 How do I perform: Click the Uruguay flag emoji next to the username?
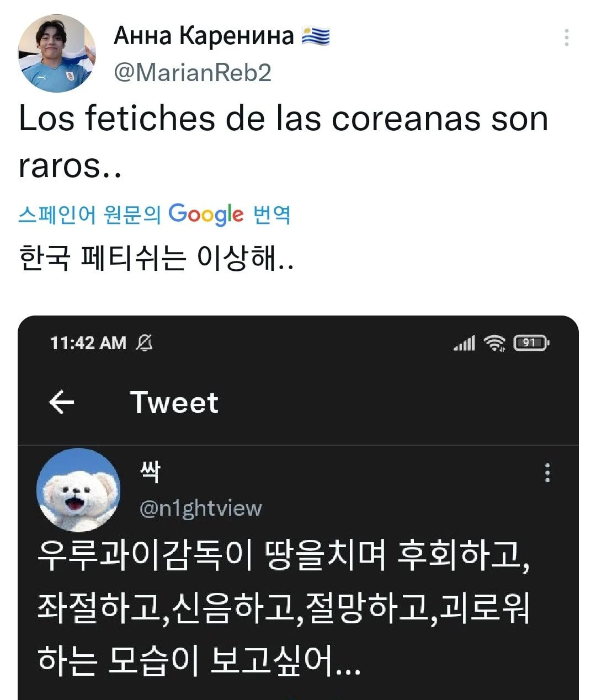(x=315, y=36)
